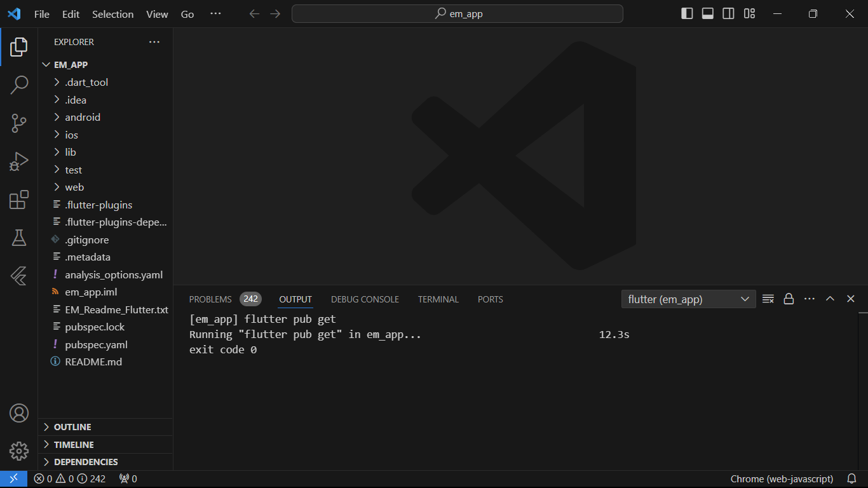The image size is (868, 488).
Task: Switch to the Terminal tab
Action: [x=438, y=299]
